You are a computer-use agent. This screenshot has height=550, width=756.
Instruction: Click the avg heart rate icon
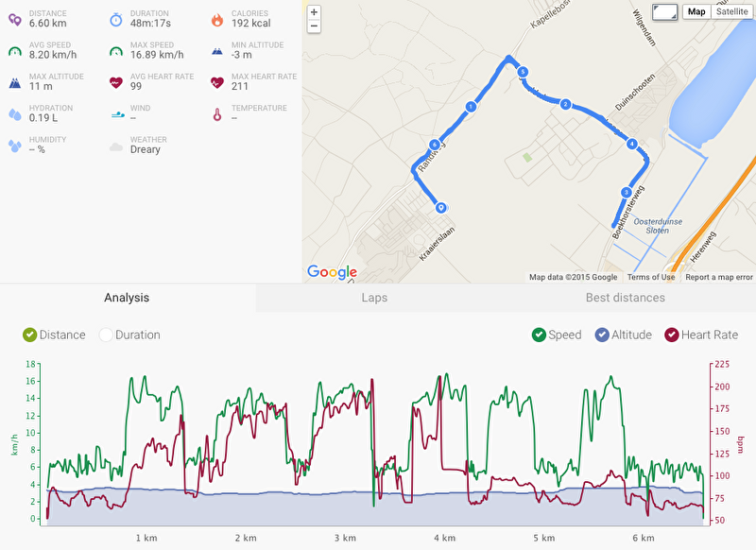(x=115, y=82)
